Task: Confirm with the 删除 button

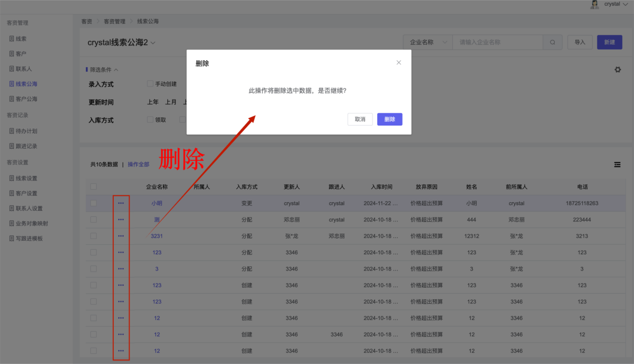Action: click(x=389, y=119)
